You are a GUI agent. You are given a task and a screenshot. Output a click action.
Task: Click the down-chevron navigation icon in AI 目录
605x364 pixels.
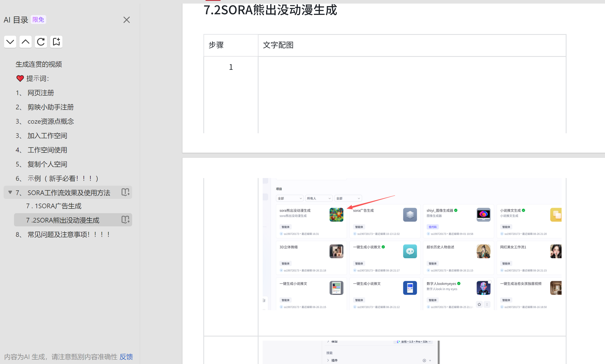click(x=10, y=42)
